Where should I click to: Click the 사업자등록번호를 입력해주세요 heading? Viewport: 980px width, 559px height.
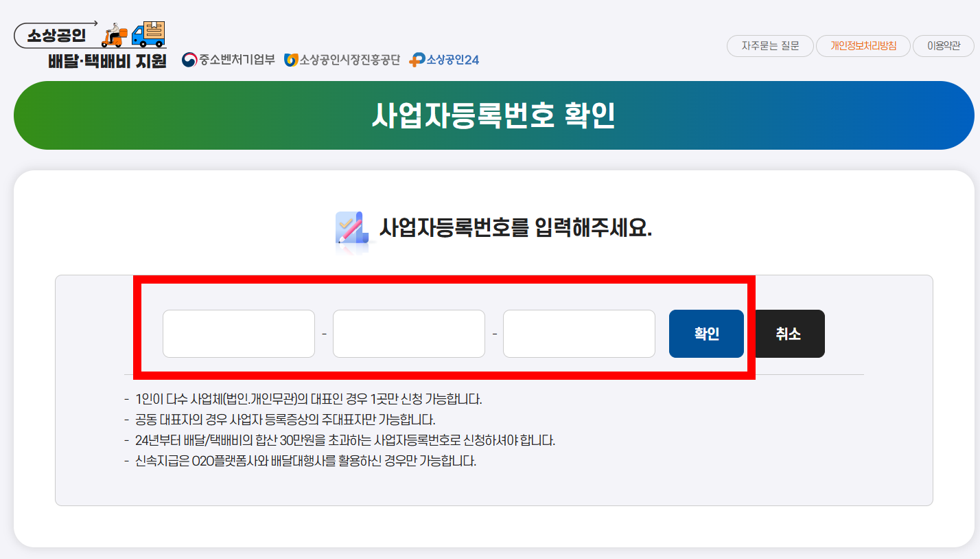coord(515,227)
